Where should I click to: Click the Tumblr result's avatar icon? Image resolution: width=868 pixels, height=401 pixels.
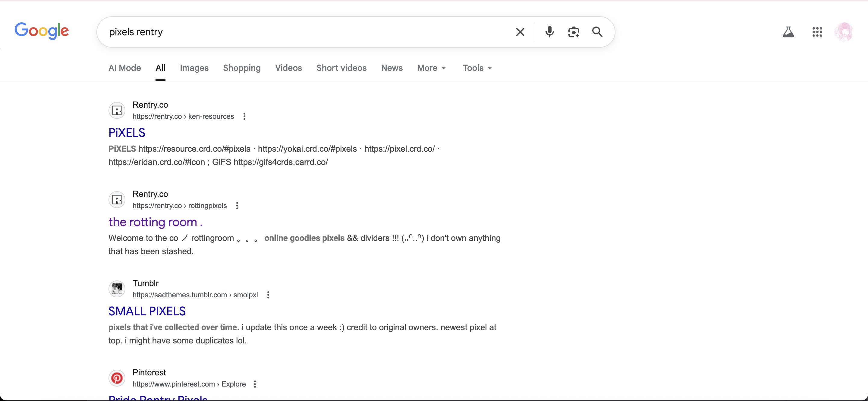coord(117,289)
